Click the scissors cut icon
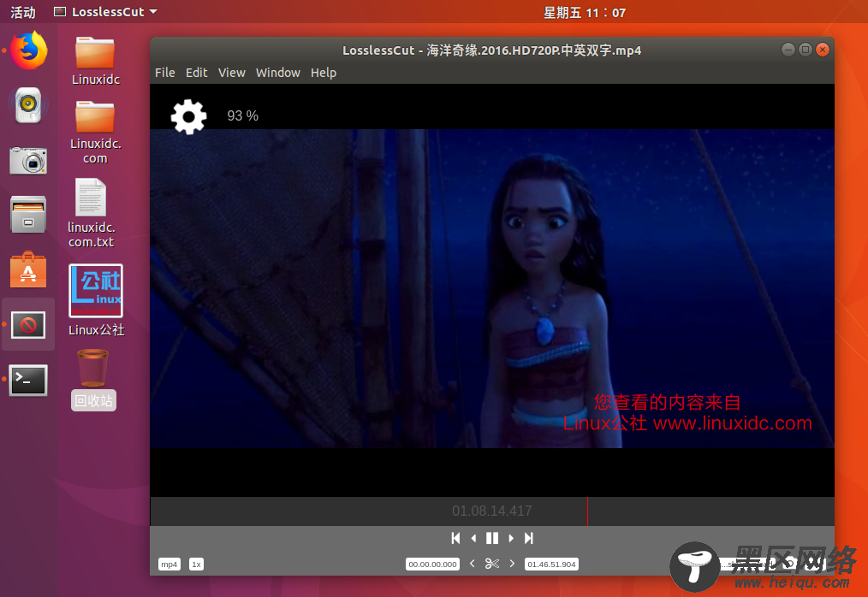 coord(492,564)
